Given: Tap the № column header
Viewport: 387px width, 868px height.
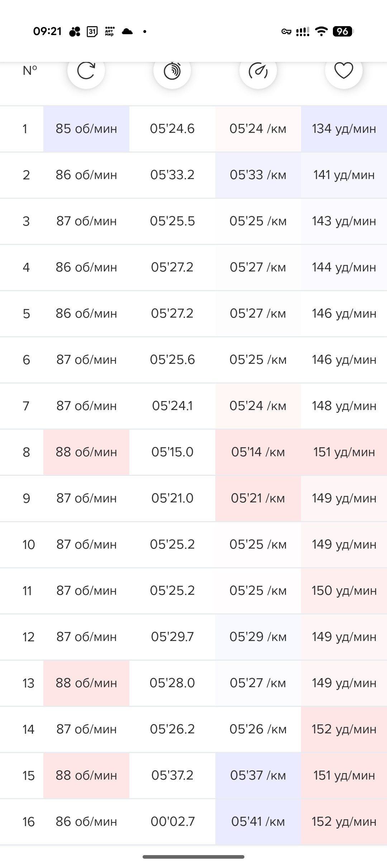Looking at the screenshot, I should click(x=30, y=71).
